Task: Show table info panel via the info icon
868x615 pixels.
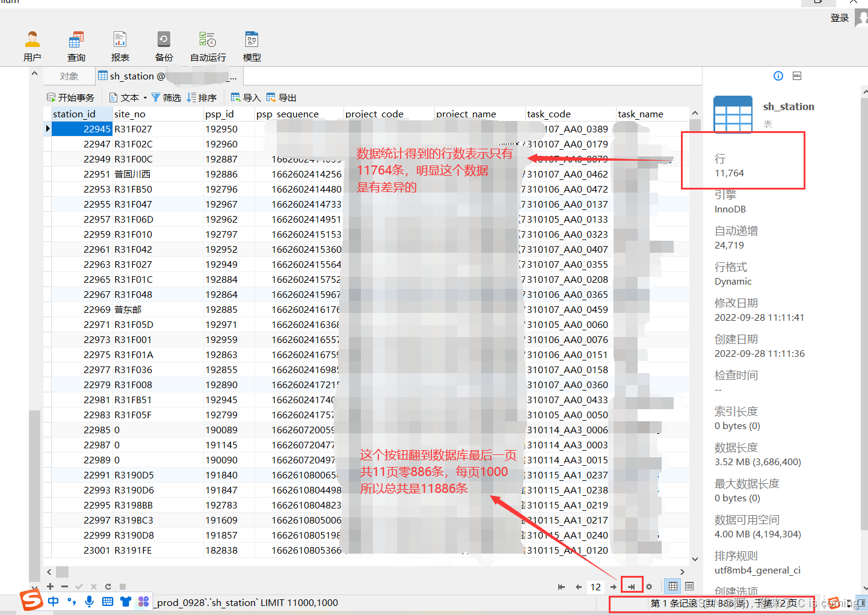Action: click(x=778, y=76)
